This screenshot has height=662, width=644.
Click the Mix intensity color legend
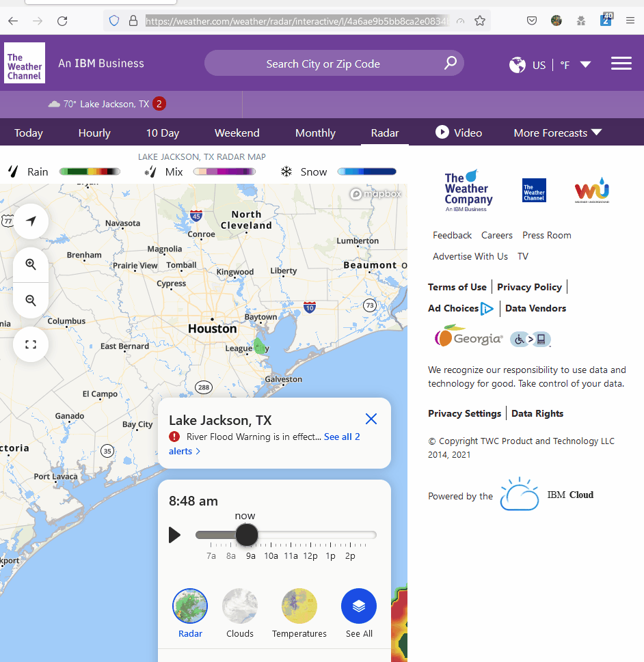[x=224, y=171]
